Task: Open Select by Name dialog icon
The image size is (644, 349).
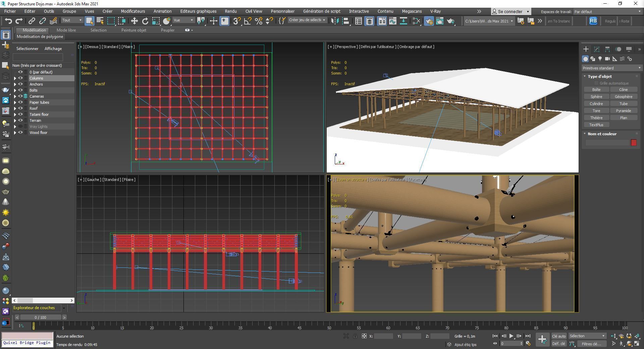Action: pyautogui.click(x=100, y=21)
